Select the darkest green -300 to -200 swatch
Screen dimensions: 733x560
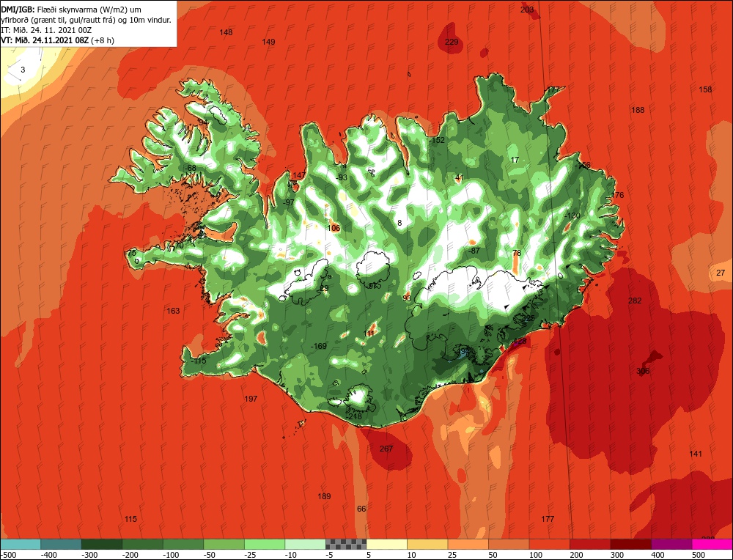102,544
